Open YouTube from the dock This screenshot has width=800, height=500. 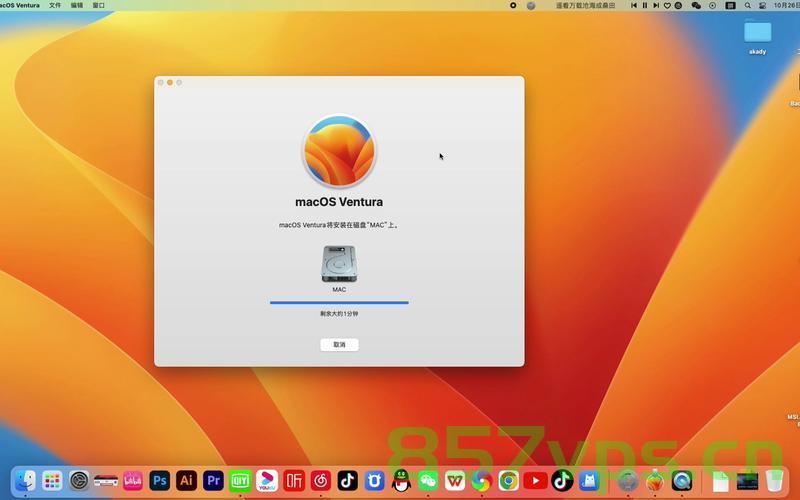point(536,481)
